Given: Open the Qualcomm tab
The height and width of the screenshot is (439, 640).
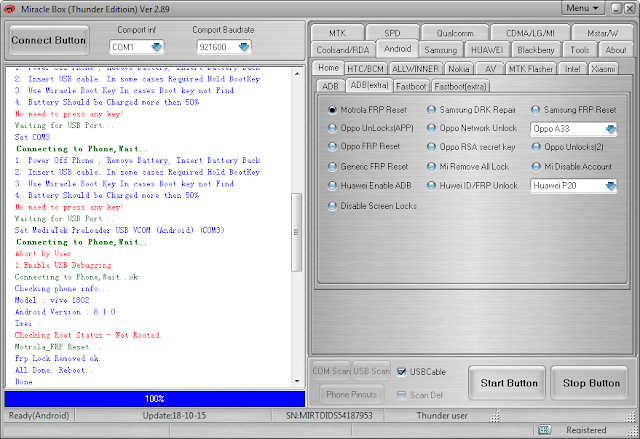Looking at the screenshot, I should pyautogui.click(x=455, y=33).
